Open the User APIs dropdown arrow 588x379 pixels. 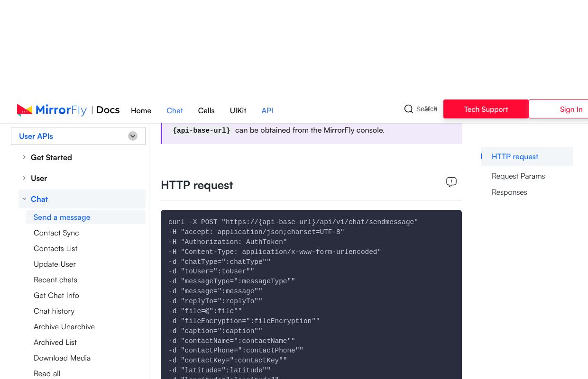pos(133,136)
